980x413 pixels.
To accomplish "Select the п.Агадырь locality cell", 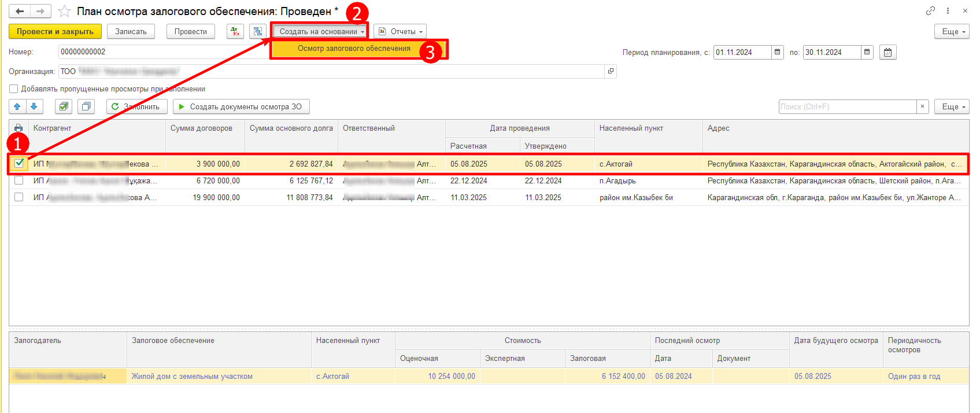I will point(649,180).
